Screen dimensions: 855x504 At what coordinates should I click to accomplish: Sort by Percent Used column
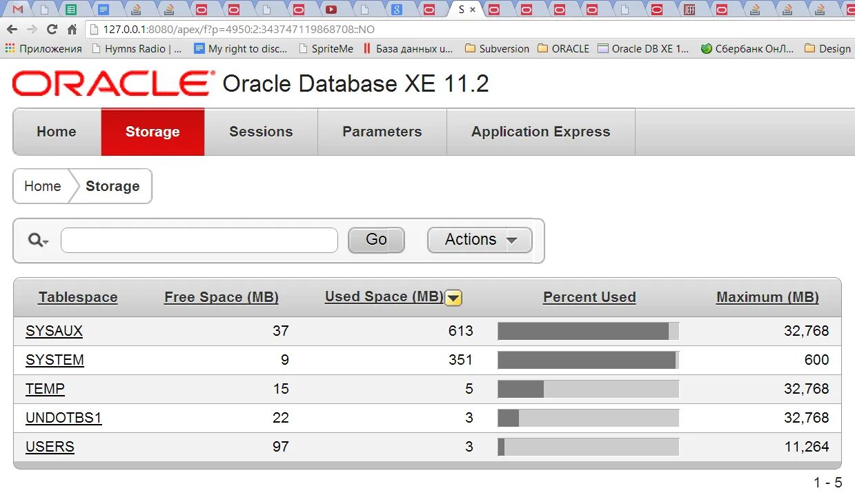[589, 297]
